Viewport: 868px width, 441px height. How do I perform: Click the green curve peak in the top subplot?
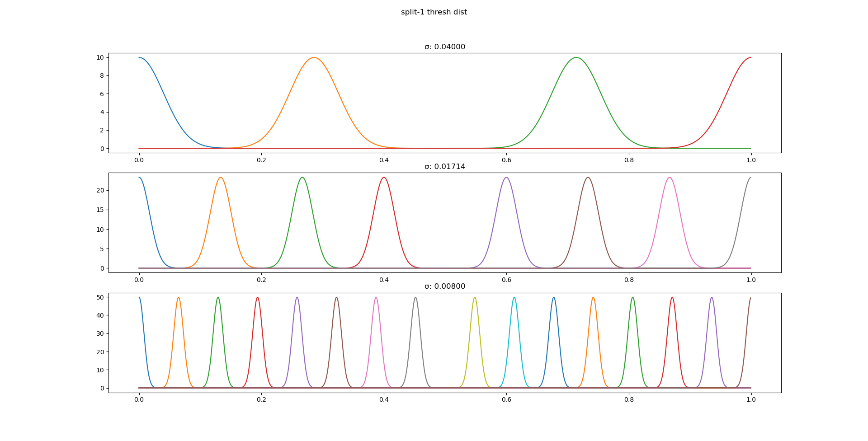576,58
